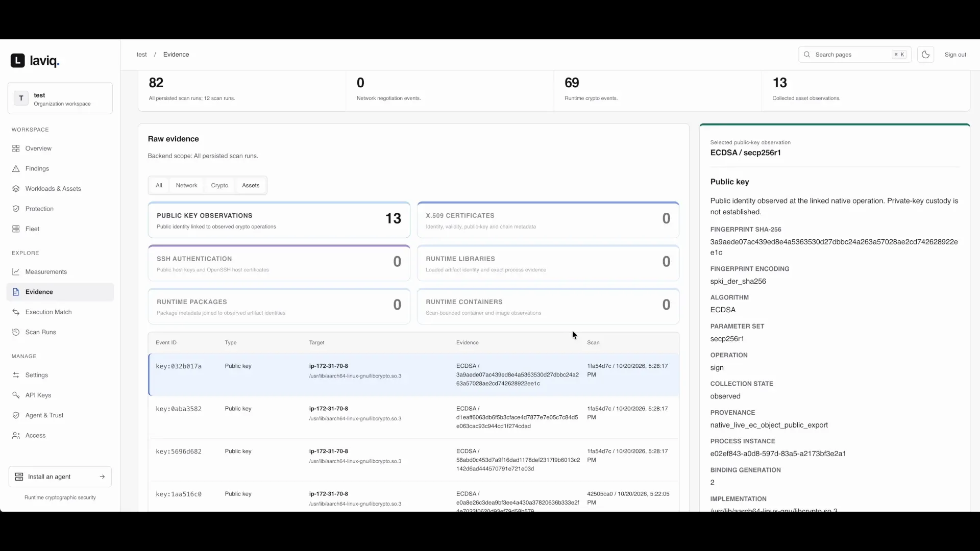The height and width of the screenshot is (551, 980).
Task: Select row key:0aba3582
Action: 414,417
